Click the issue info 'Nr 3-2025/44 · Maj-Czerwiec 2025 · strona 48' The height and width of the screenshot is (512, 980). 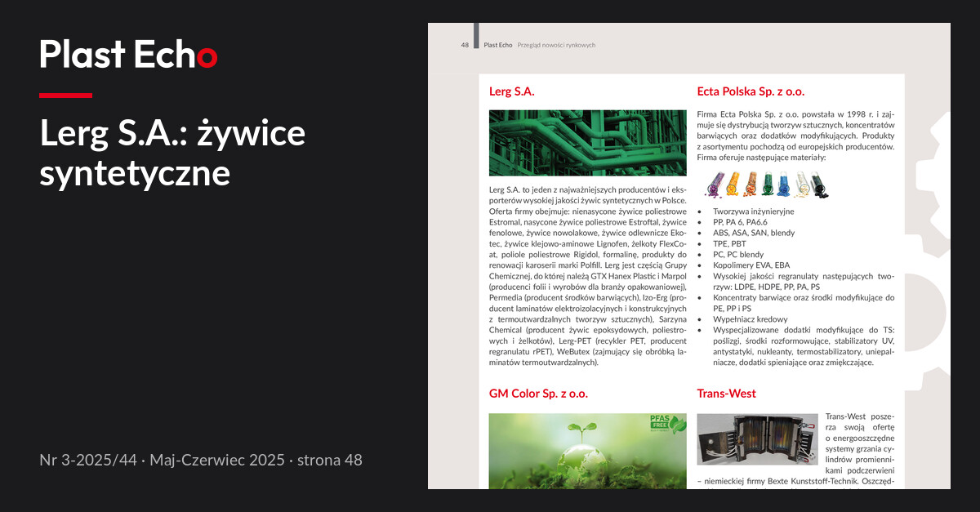click(201, 460)
